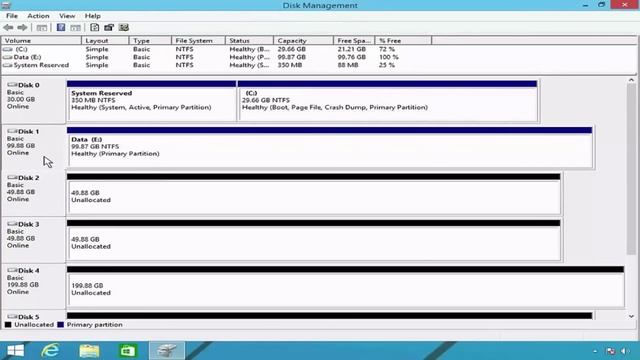Click the scroll down arrow of disk pane

coord(631,316)
